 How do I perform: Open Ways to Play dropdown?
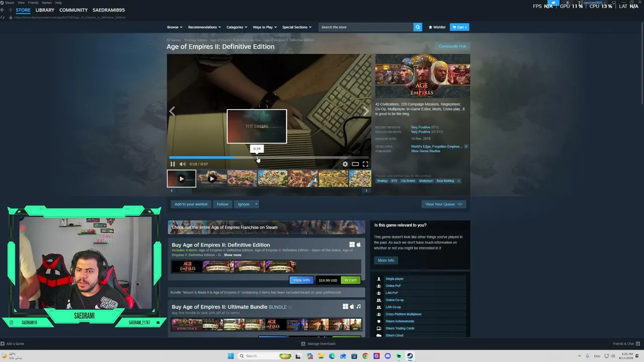(265, 27)
